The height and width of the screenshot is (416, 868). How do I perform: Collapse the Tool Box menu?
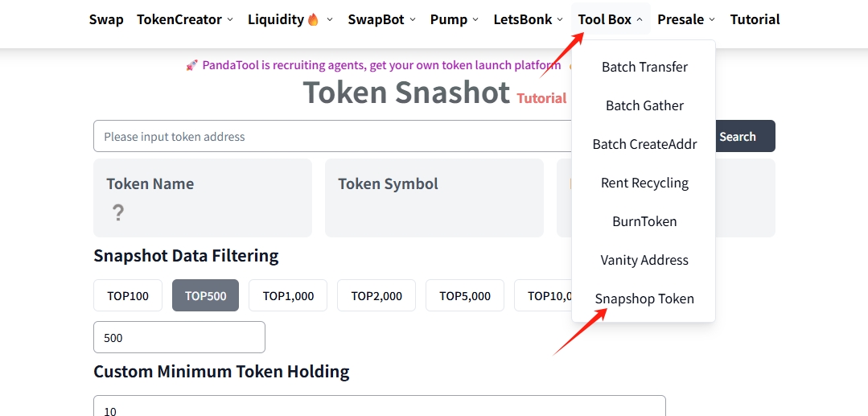click(x=611, y=19)
